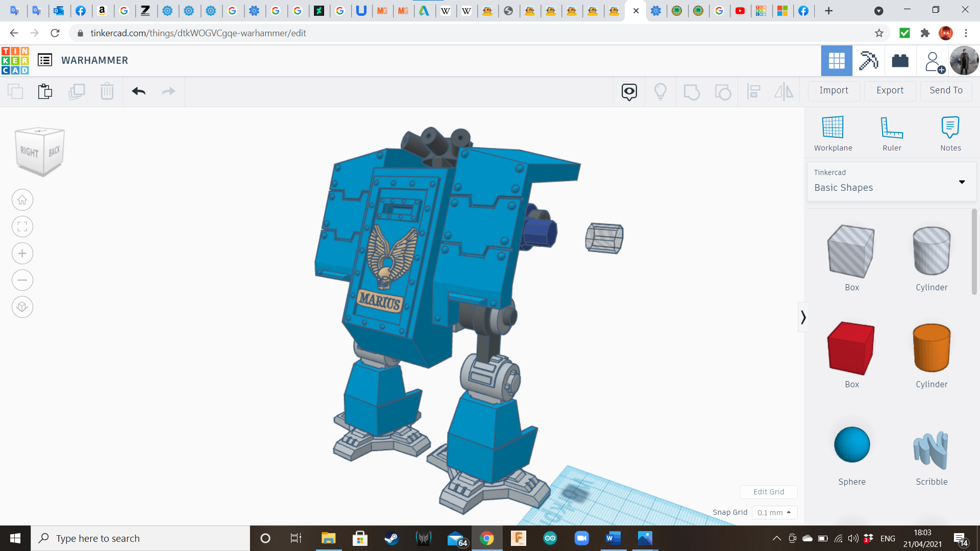The height and width of the screenshot is (551, 980).
Task: Click the RIGHT face of the view cube
Action: 30,152
